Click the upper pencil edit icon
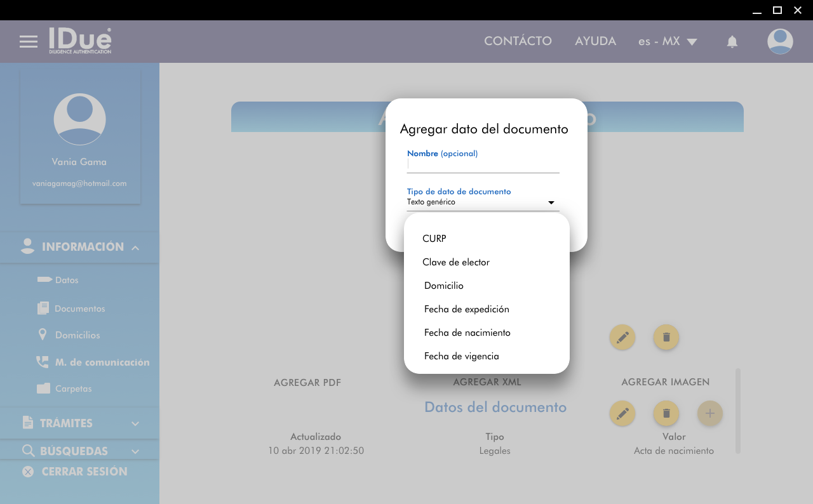This screenshot has width=813, height=504. [x=622, y=337]
